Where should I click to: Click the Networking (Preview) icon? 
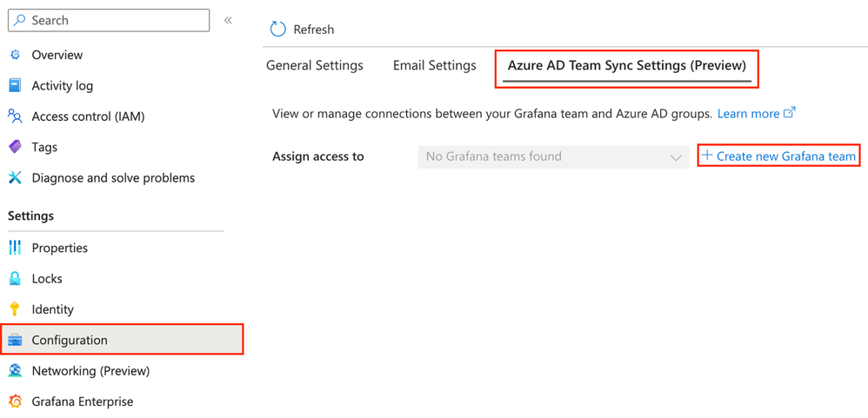(x=15, y=371)
